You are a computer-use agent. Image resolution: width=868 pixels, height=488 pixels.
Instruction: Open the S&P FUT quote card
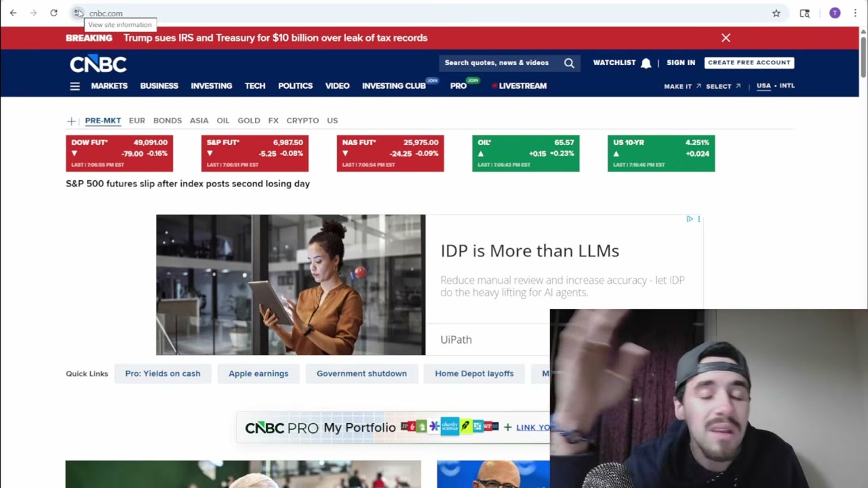pyautogui.click(x=255, y=153)
